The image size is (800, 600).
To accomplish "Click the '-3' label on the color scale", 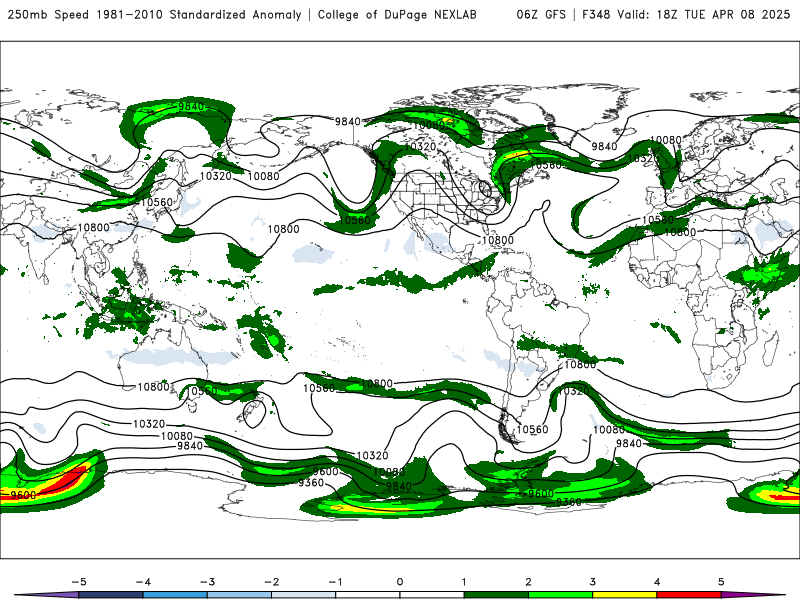I will (207, 582).
